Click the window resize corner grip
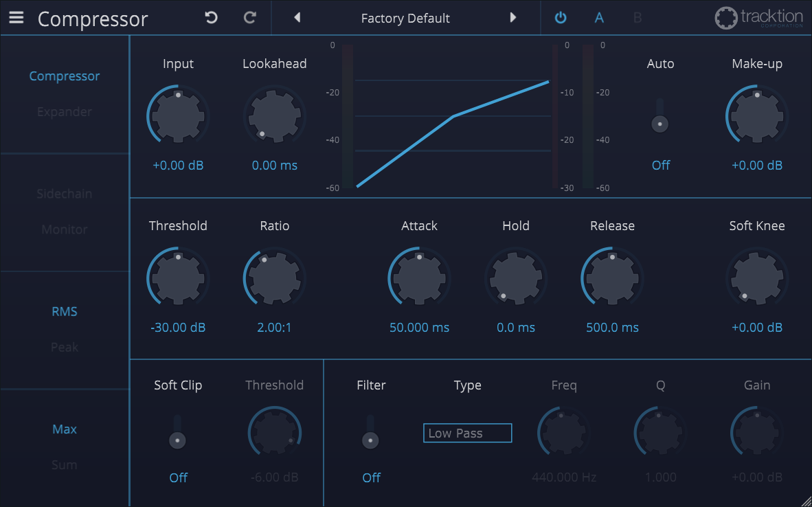This screenshot has height=507, width=812. 805,500
